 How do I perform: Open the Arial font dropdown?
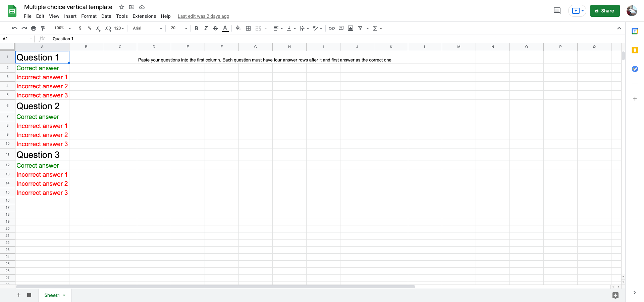(147, 28)
